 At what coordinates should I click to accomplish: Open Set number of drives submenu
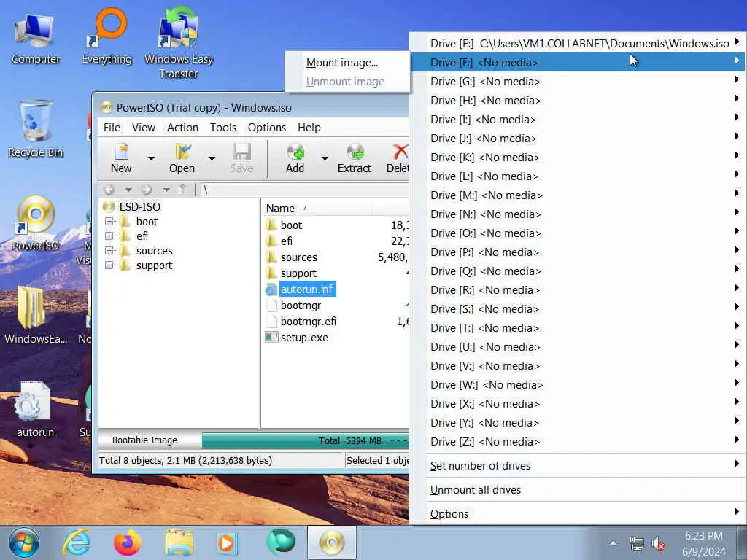point(578,466)
